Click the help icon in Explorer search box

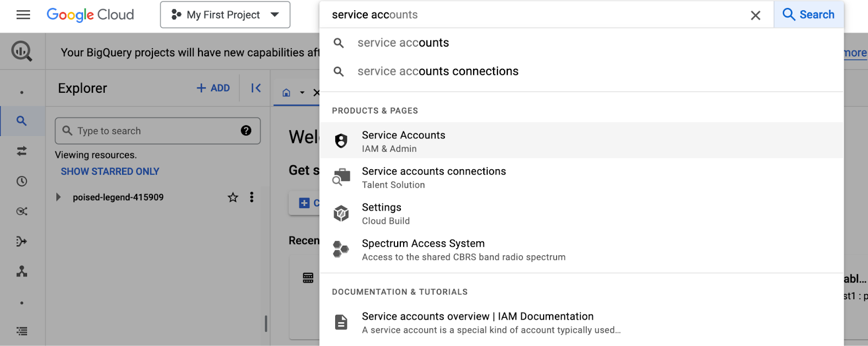[246, 131]
